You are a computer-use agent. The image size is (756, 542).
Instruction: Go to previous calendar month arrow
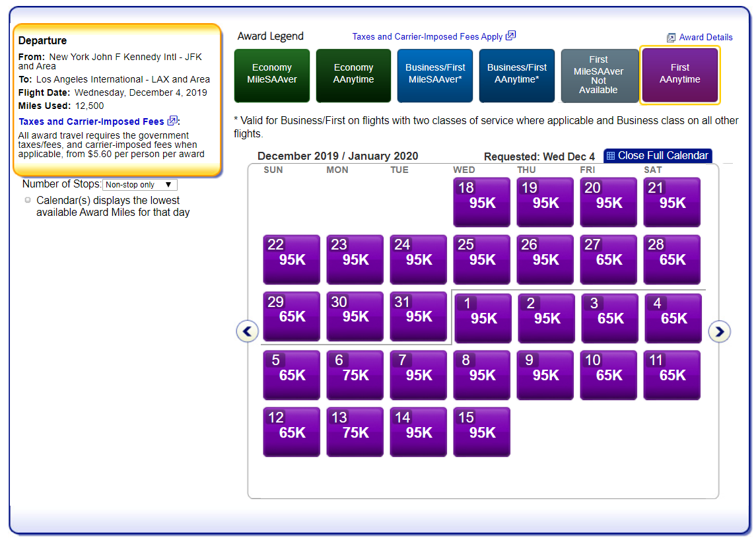248,331
